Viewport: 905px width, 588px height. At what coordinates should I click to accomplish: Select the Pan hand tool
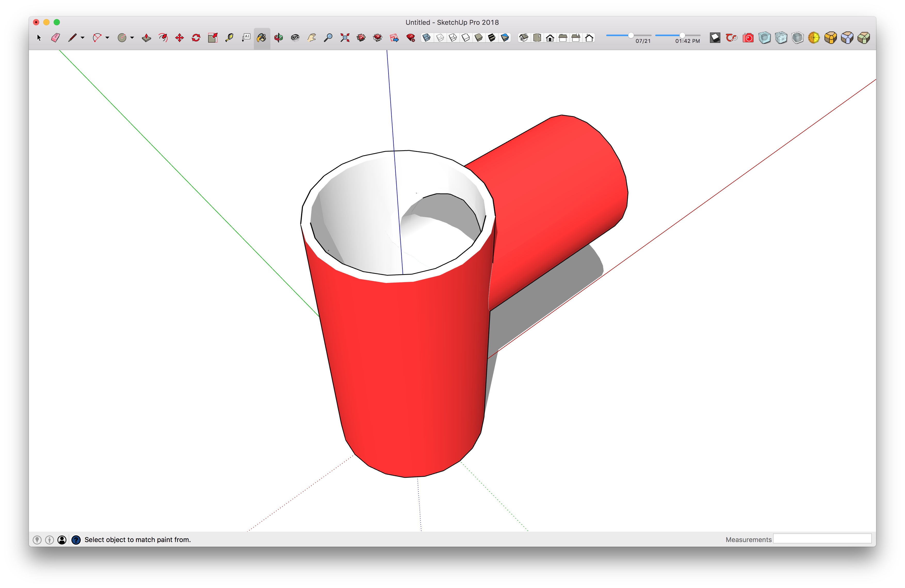[x=312, y=38]
